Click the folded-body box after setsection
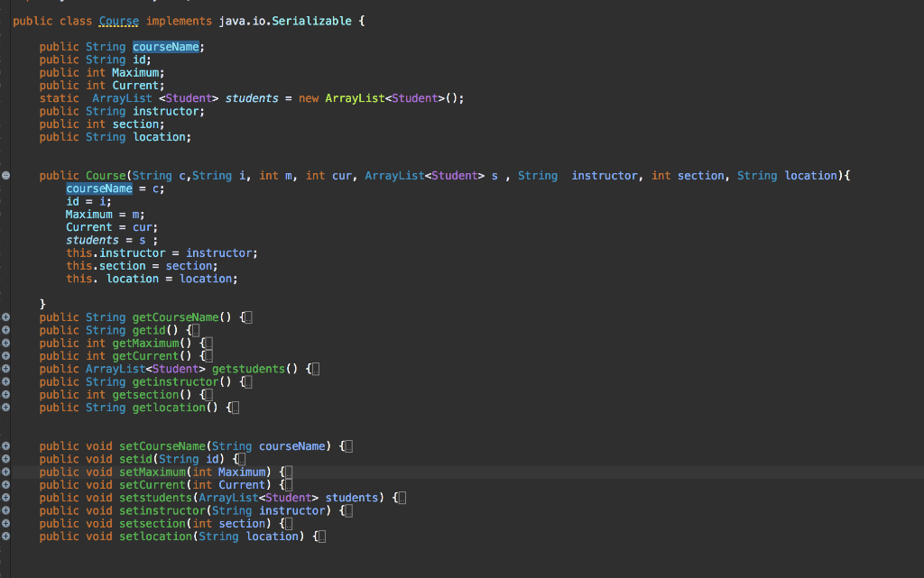 coord(288,525)
